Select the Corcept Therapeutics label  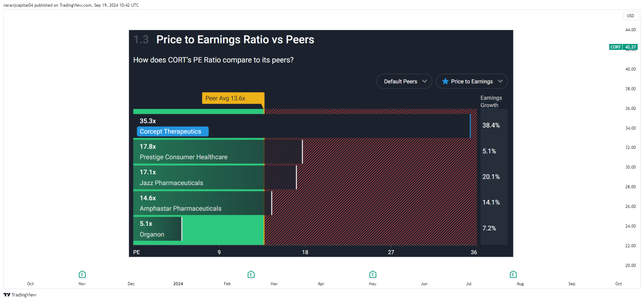pos(173,131)
